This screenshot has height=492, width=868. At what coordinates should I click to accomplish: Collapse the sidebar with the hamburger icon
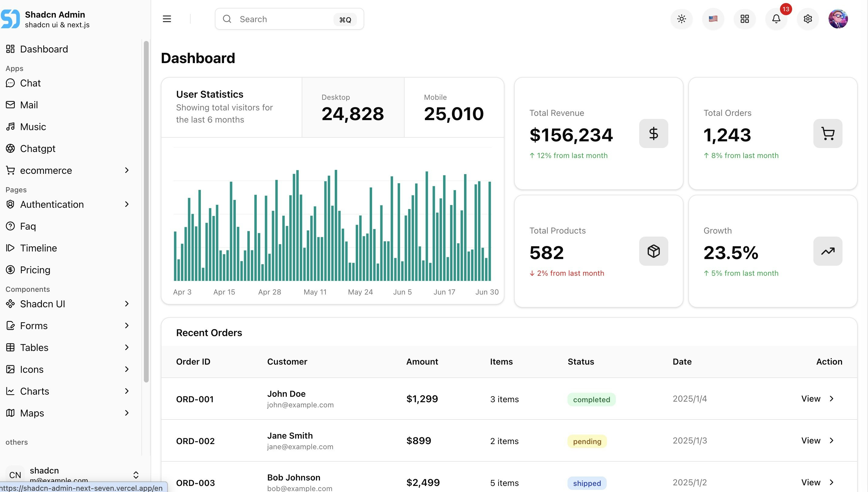tap(167, 19)
